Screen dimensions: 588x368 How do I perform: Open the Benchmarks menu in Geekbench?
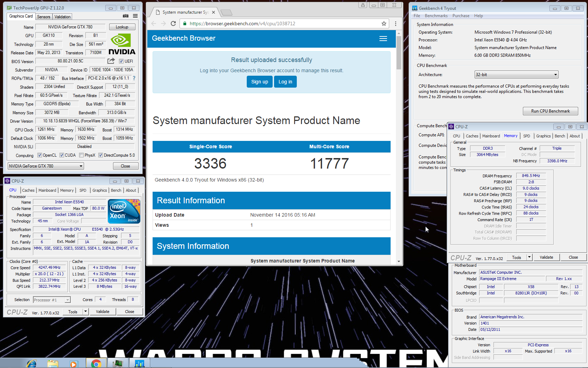tap(436, 16)
